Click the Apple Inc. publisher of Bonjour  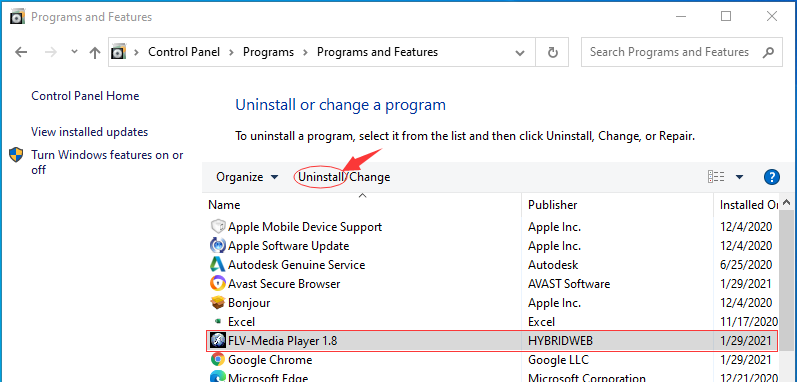tap(555, 303)
